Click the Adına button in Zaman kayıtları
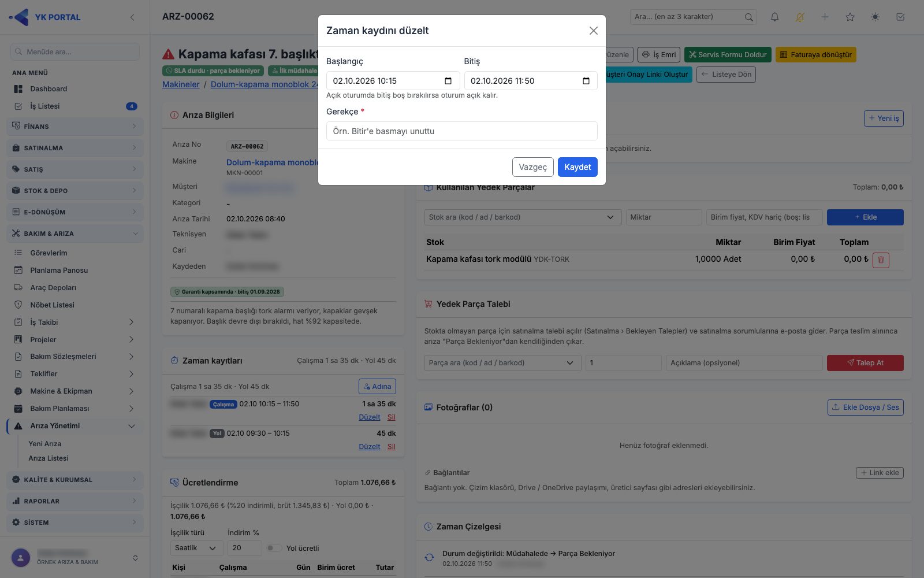The height and width of the screenshot is (578, 924). coord(377,387)
